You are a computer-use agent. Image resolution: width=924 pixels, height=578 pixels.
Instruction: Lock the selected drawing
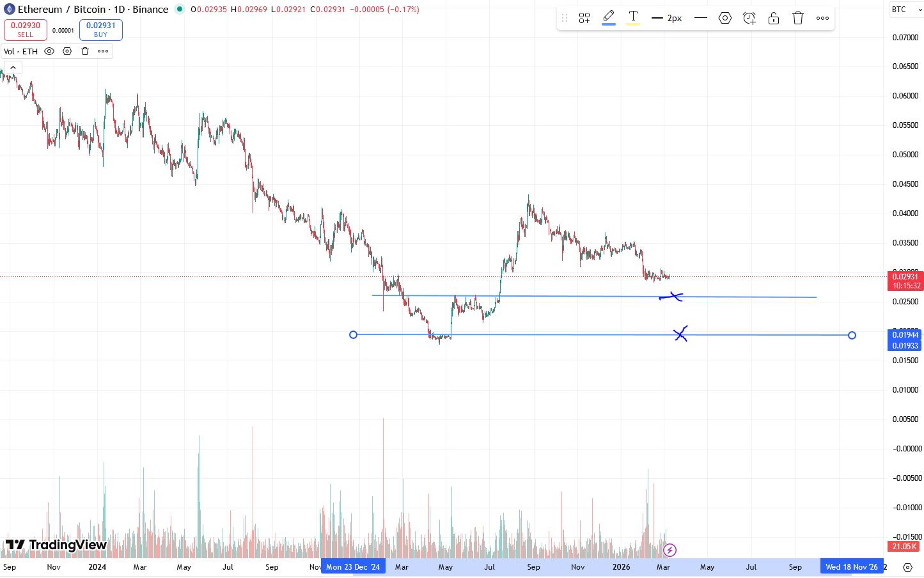click(x=773, y=18)
